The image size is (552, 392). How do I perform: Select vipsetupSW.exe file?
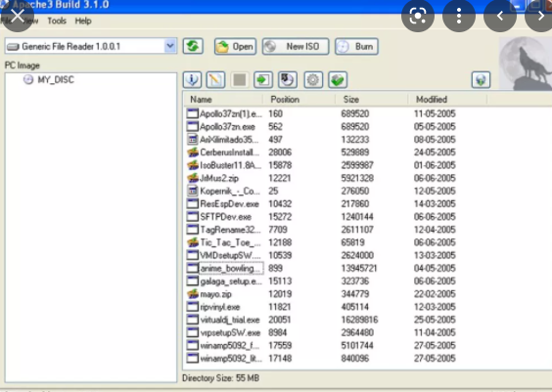230,332
